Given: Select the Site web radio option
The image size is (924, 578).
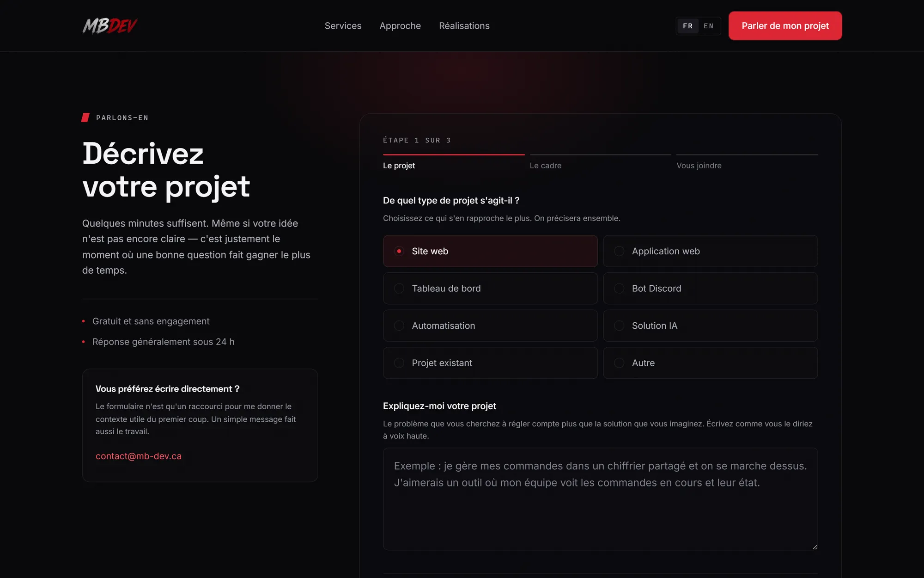Looking at the screenshot, I should pyautogui.click(x=490, y=251).
